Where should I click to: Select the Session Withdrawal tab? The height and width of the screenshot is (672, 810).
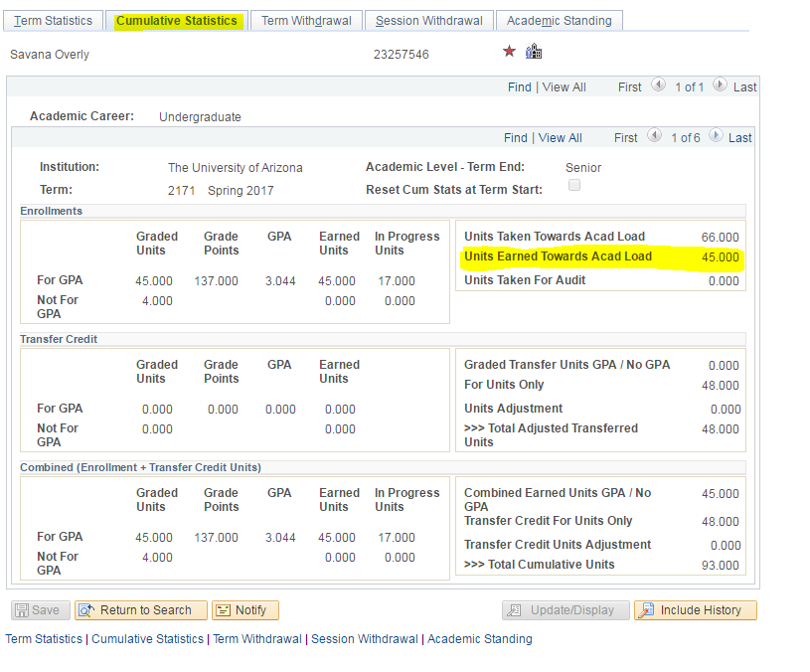pyautogui.click(x=428, y=21)
